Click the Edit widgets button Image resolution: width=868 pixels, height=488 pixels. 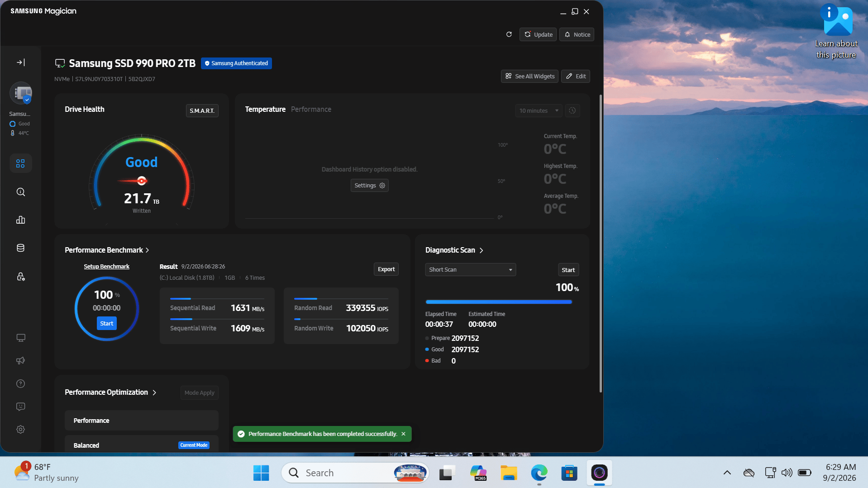[576, 76]
